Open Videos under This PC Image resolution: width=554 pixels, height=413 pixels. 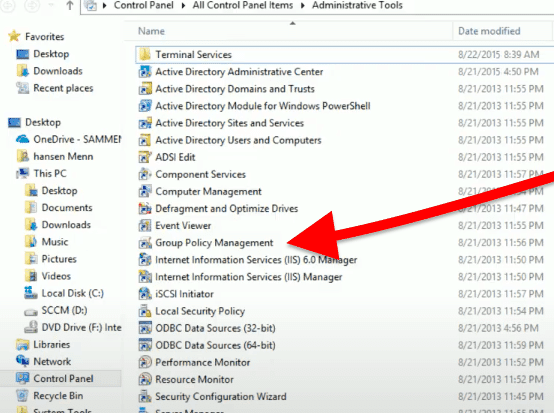(x=56, y=276)
